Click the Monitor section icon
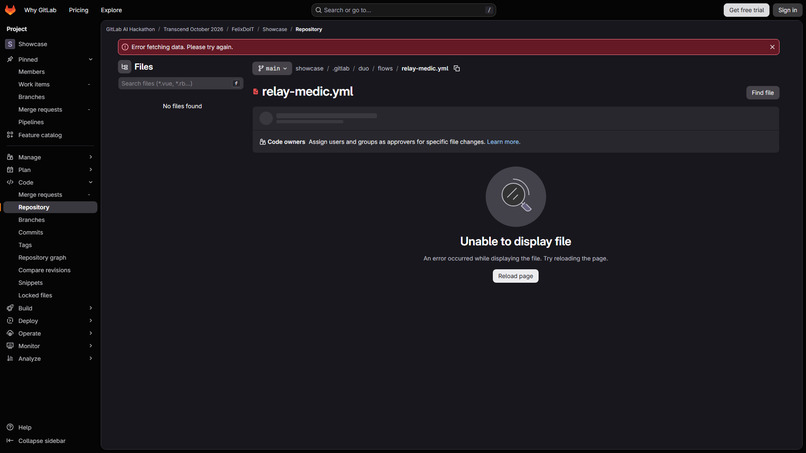This screenshot has width=806, height=453. click(10, 346)
